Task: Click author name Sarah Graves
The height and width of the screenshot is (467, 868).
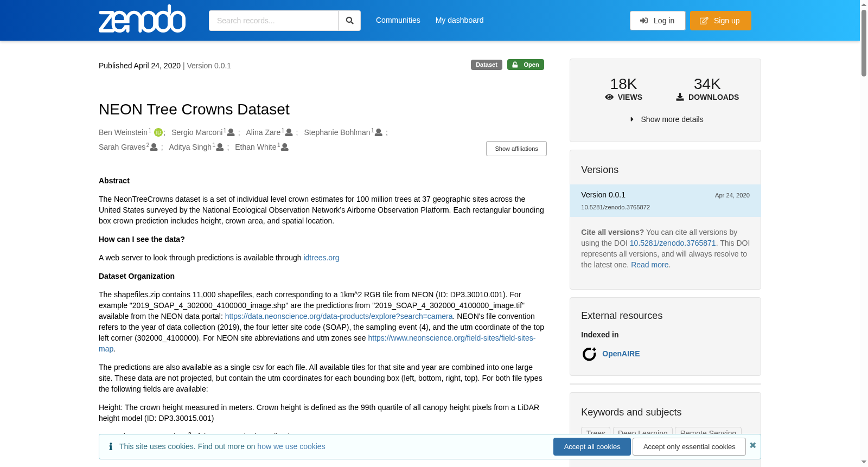Action: tap(122, 147)
